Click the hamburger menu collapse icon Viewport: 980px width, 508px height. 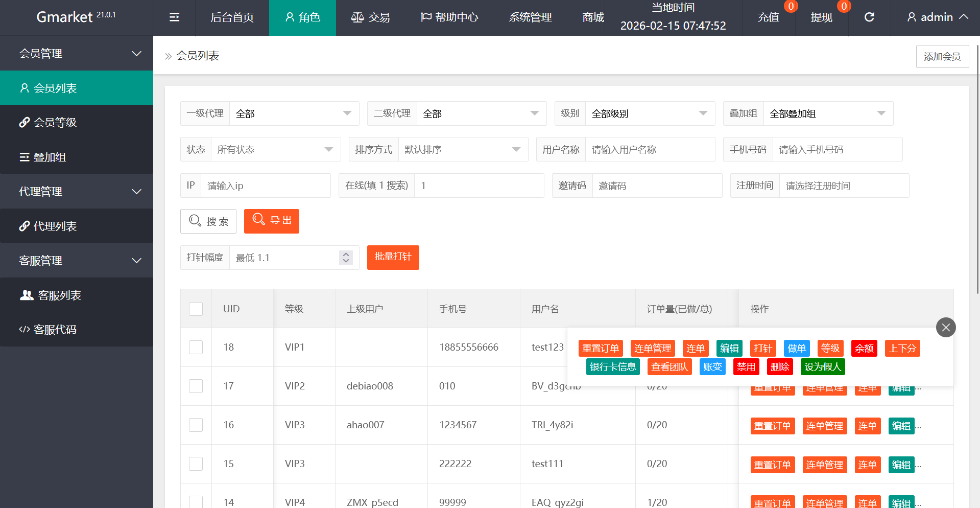point(174,17)
